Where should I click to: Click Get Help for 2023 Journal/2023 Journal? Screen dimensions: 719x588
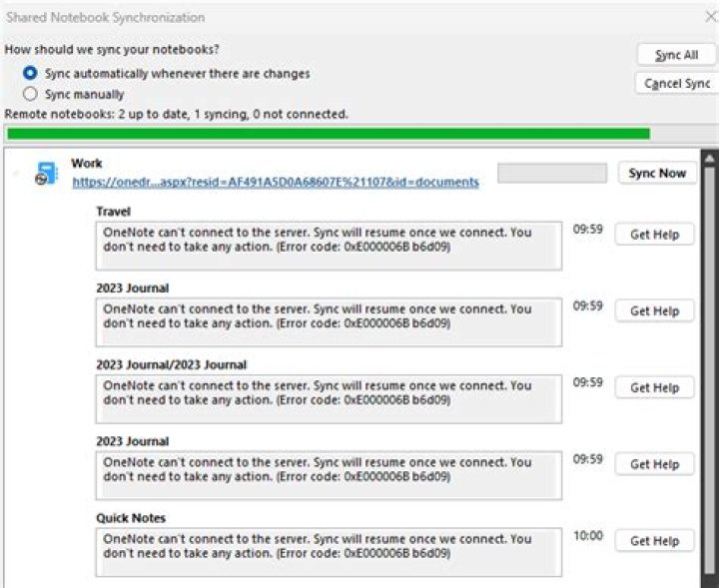pos(654,387)
